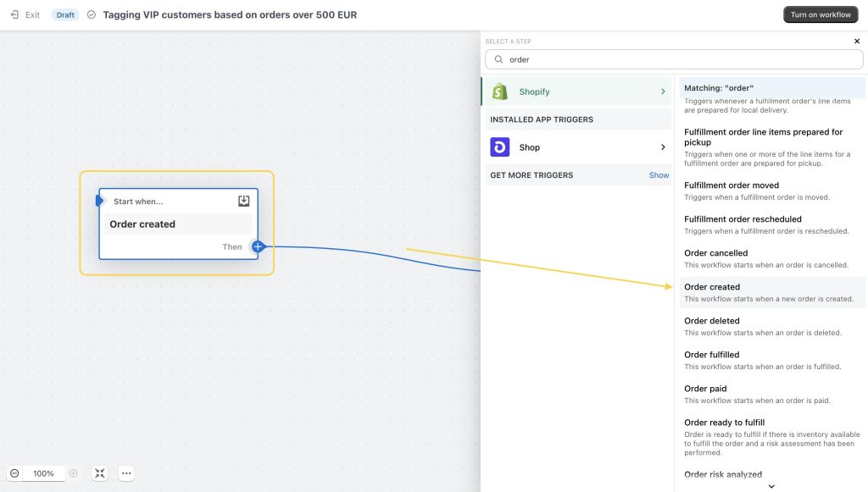
Task: Click the trigger icon on the Order created card
Action: click(x=243, y=200)
